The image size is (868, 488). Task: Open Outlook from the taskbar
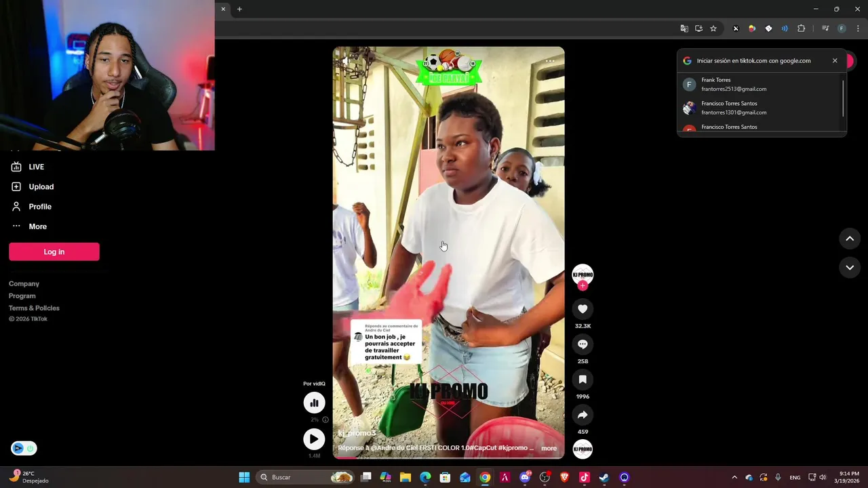coord(465,477)
